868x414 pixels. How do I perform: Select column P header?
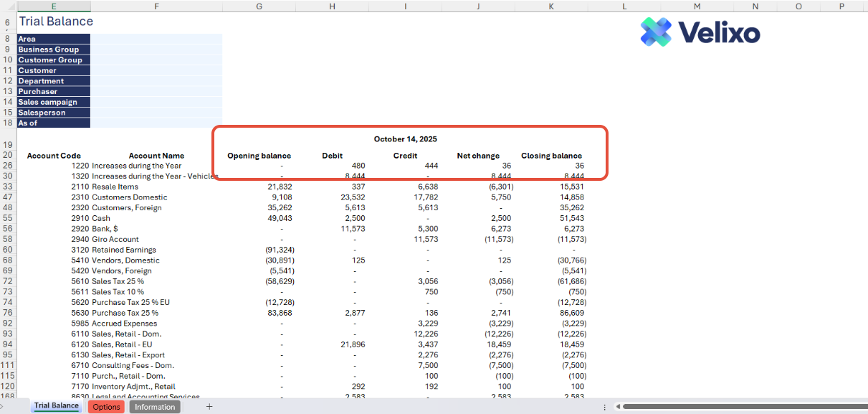pos(842,6)
